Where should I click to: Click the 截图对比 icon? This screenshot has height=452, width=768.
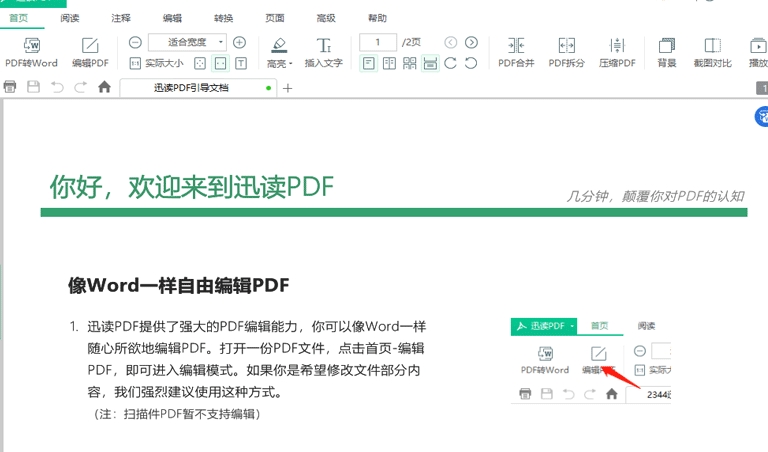[x=712, y=46]
